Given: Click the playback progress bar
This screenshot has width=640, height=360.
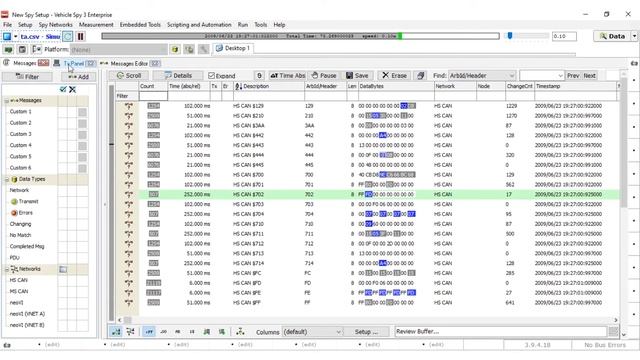Looking at the screenshot, I should coord(300,36).
